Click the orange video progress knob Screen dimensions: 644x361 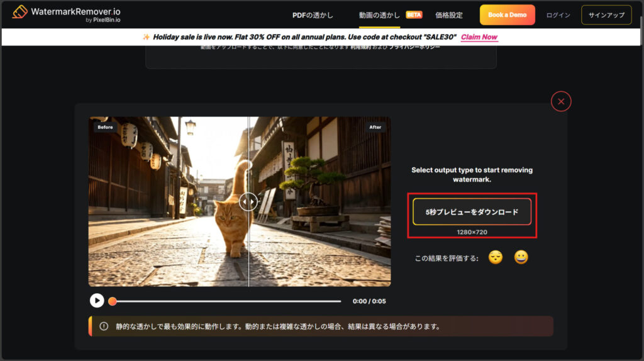113,301
